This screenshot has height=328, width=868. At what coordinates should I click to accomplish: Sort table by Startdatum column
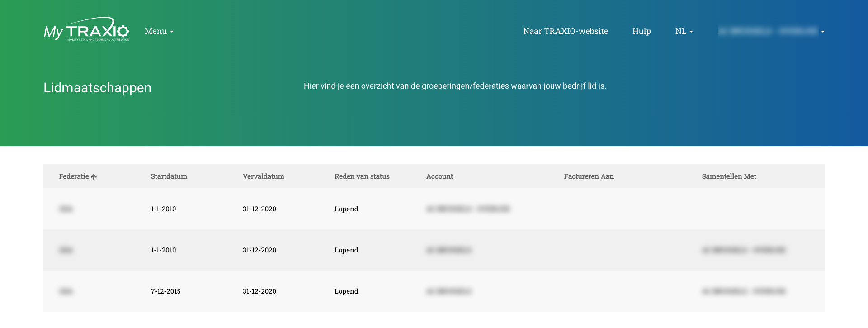pos(169,176)
